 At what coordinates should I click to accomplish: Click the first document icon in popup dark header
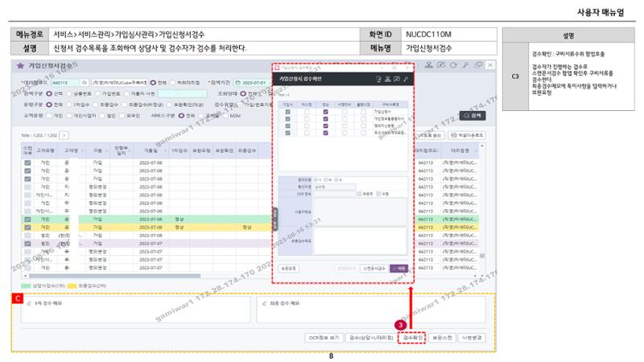click(378, 79)
